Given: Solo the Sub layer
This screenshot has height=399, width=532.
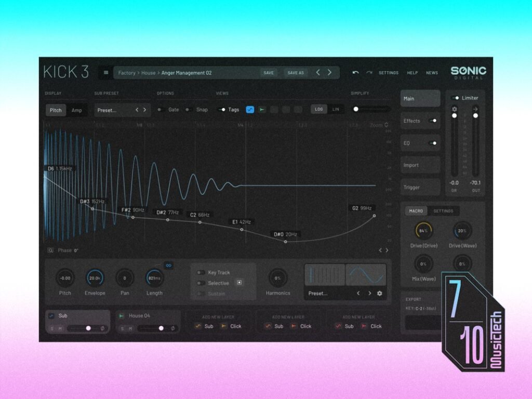Looking at the screenshot, I should 52,328.
